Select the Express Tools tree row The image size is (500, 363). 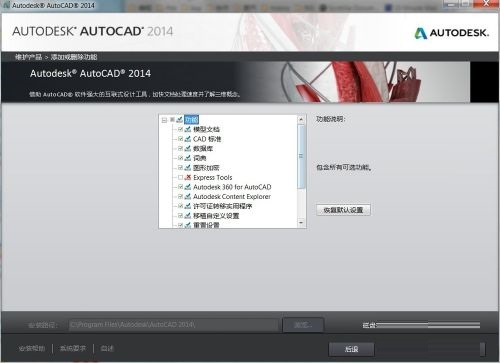213,177
